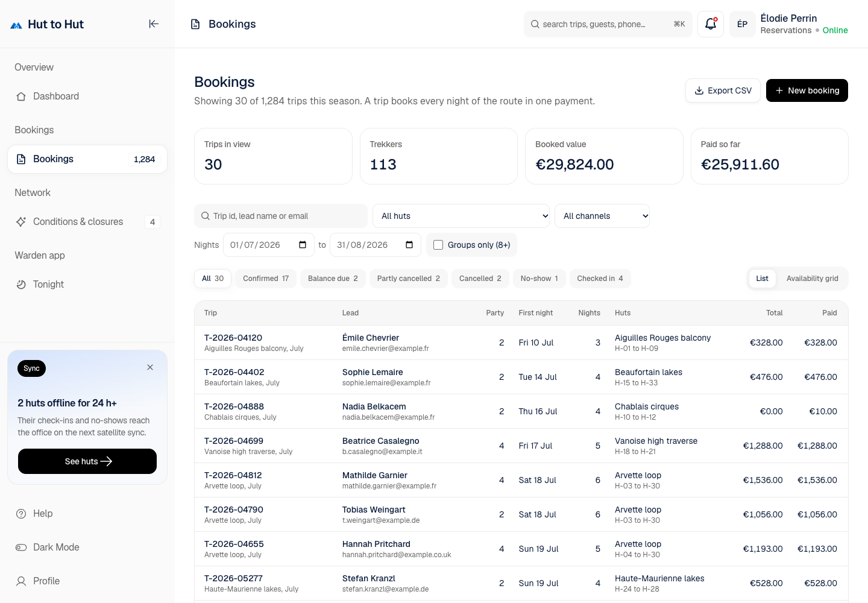The image size is (868, 603).
Task: Switch to the Availability grid view
Action: pos(812,279)
